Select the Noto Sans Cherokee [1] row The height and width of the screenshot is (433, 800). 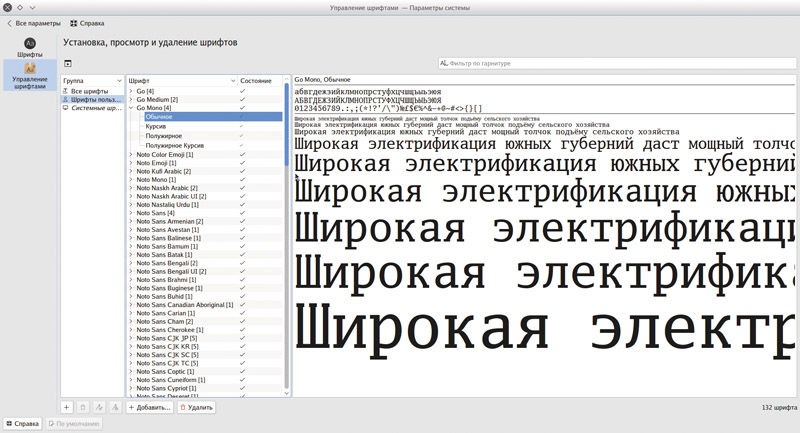coord(205,330)
